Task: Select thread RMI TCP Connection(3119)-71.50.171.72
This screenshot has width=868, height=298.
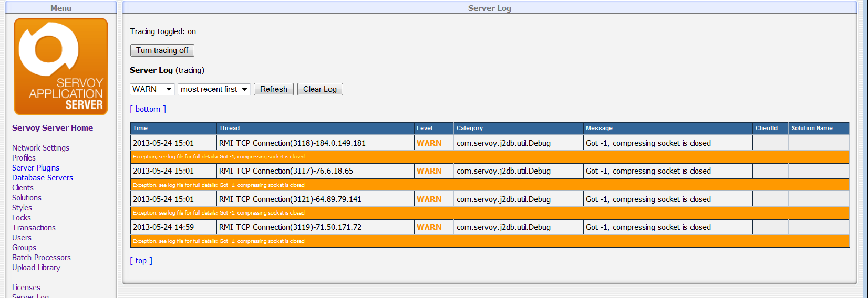Action: click(290, 227)
